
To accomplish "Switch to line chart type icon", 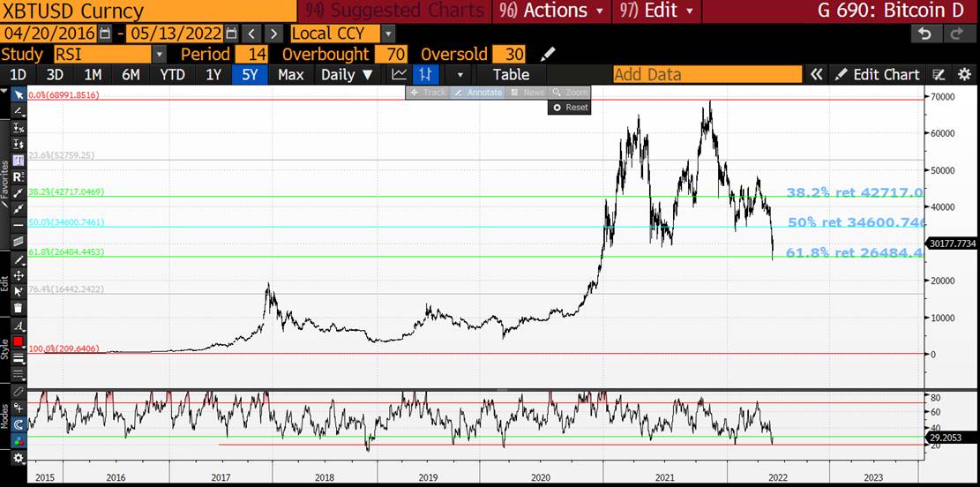I will coord(399,75).
